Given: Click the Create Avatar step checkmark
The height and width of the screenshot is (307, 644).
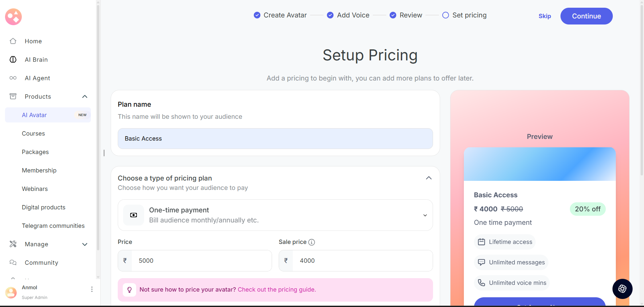Looking at the screenshot, I should [257, 15].
